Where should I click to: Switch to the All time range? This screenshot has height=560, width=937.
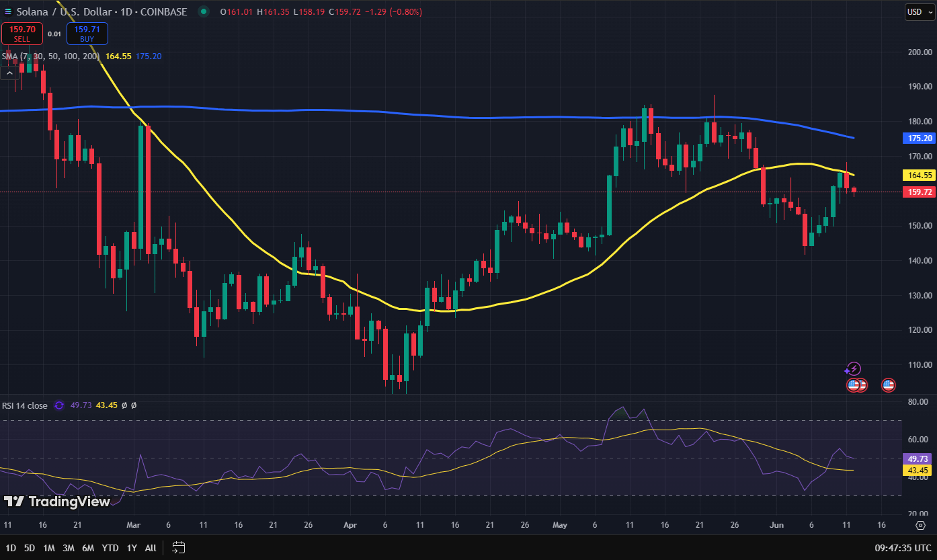[151, 547]
